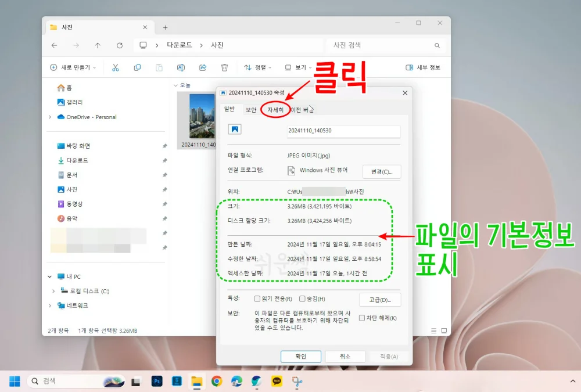Enable the 읽기 전용(R) checkbox
The image size is (581, 392).
point(257,298)
